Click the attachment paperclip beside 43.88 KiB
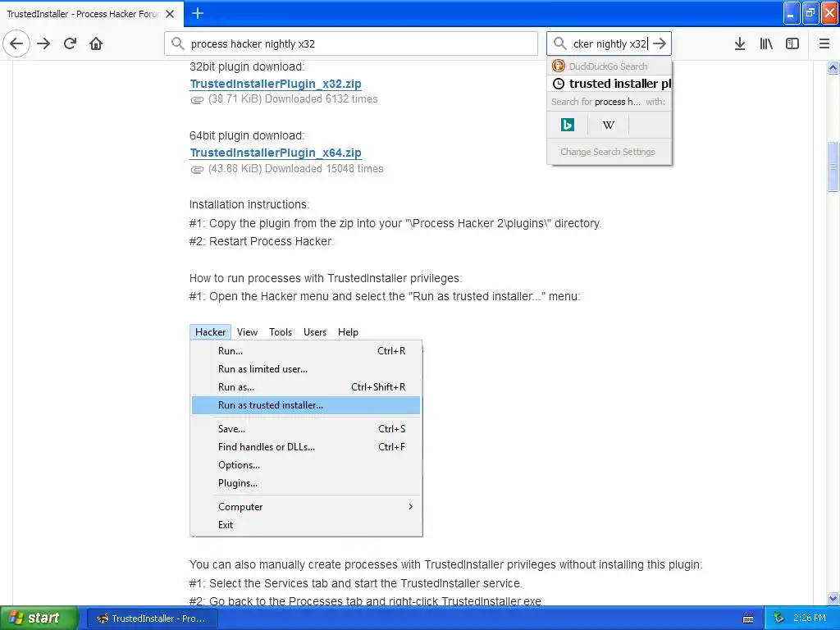 click(x=197, y=169)
